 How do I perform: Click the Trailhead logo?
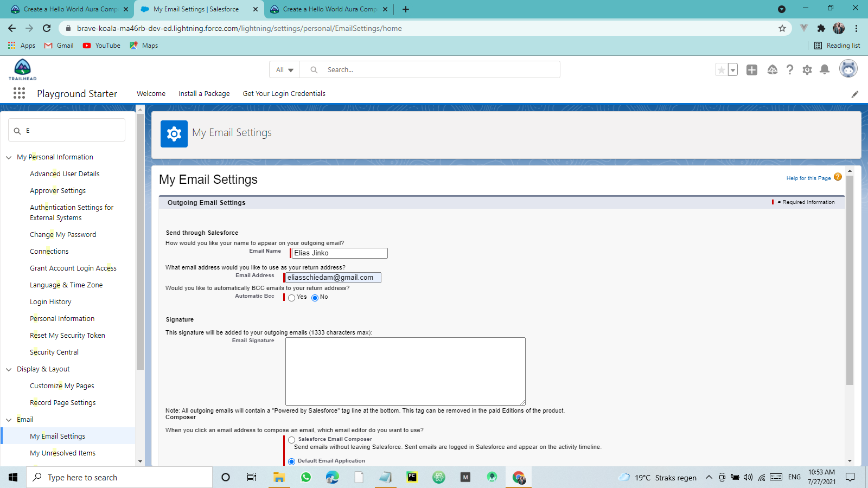click(22, 70)
